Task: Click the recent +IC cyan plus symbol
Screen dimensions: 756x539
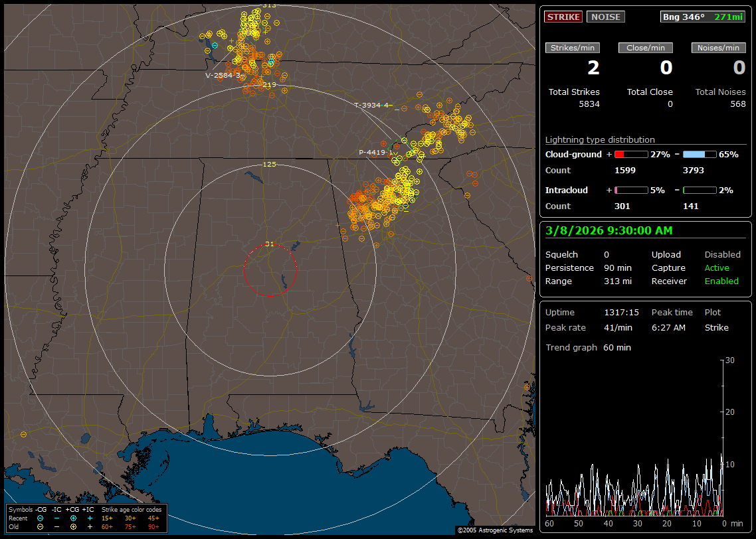Action: pyautogui.click(x=90, y=518)
